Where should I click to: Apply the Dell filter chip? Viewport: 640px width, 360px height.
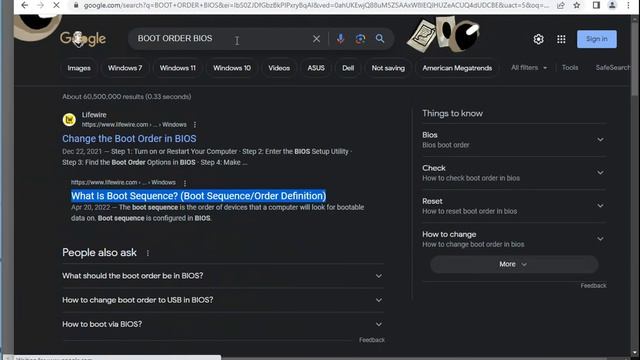348,68
